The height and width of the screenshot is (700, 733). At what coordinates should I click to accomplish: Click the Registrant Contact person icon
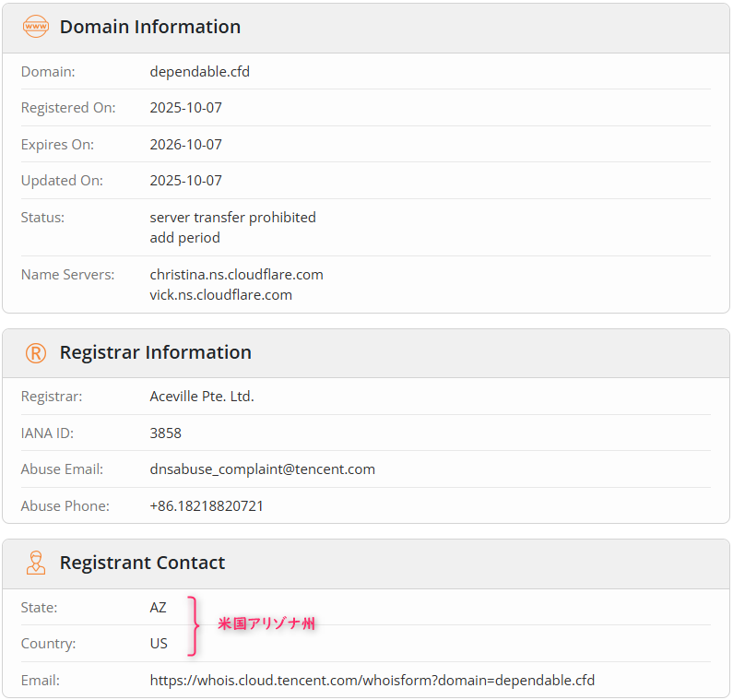click(x=35, y=563)
